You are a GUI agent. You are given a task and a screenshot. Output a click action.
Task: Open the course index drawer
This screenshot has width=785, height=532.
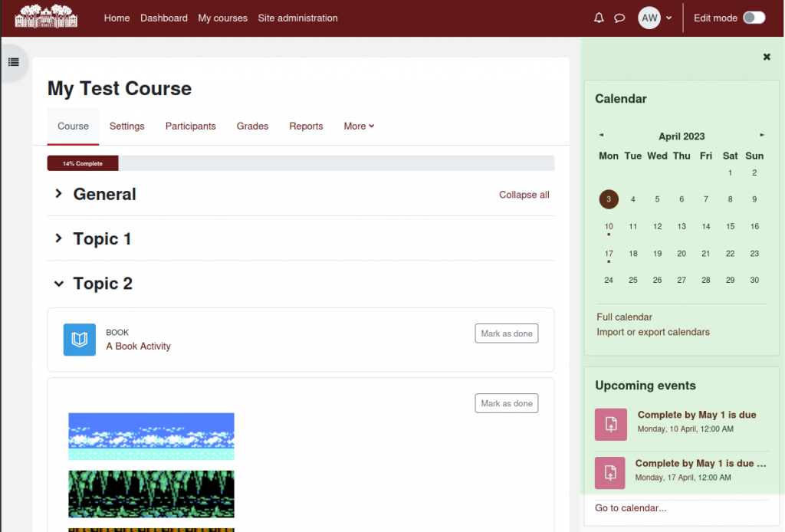point(14,62)
